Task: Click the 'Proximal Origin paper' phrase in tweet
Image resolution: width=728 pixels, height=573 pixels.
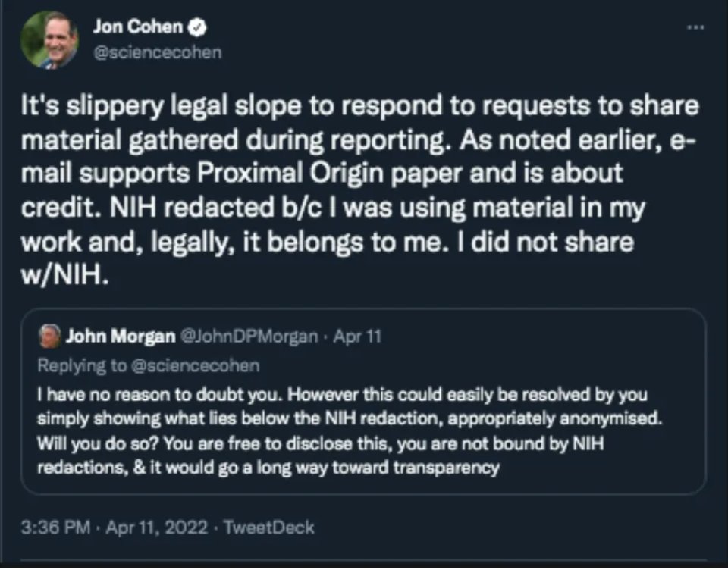Action: 303,173
